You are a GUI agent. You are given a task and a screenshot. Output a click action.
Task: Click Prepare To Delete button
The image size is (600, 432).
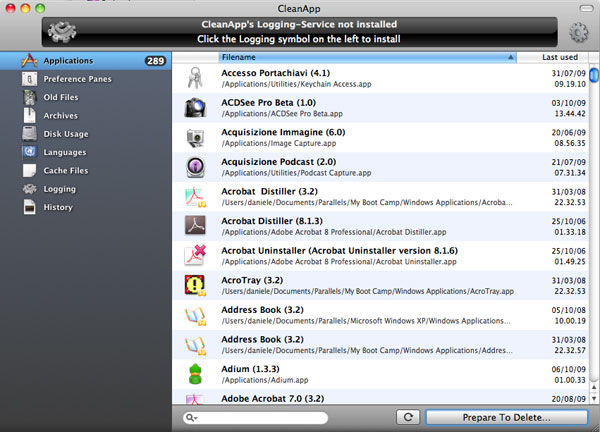point(507,417)
